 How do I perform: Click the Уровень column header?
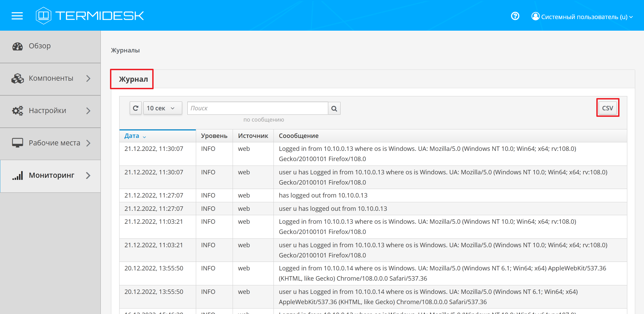(x=214, y=136)
